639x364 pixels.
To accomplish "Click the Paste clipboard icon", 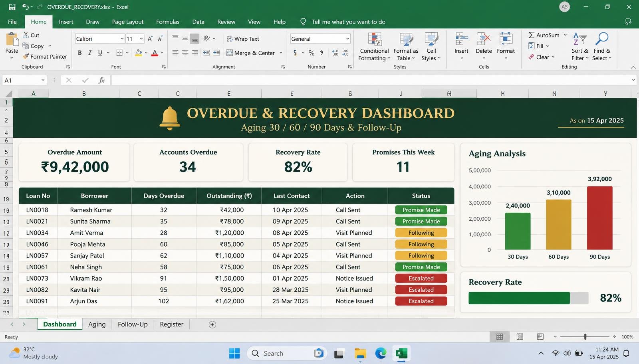I will [12, 40].
